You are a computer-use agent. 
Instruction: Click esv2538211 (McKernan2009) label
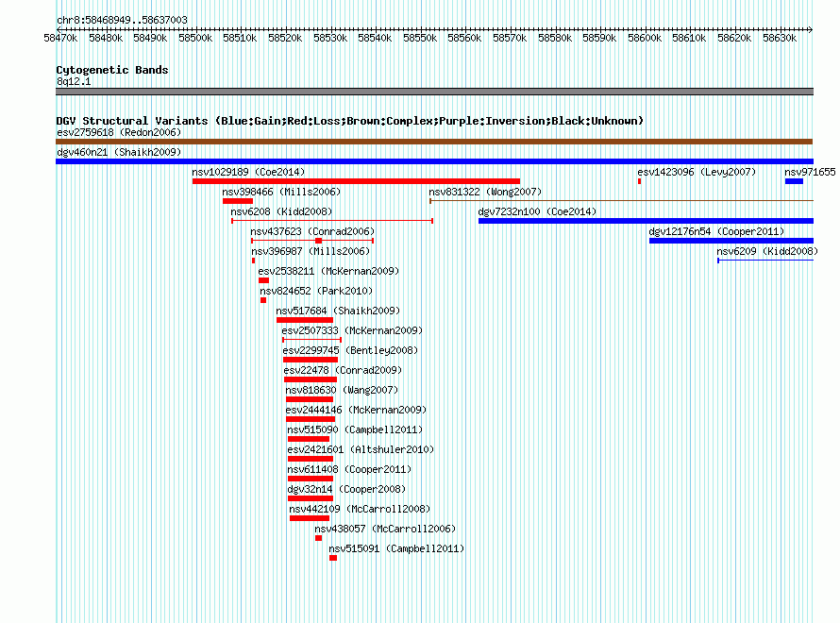pos(329,271)
